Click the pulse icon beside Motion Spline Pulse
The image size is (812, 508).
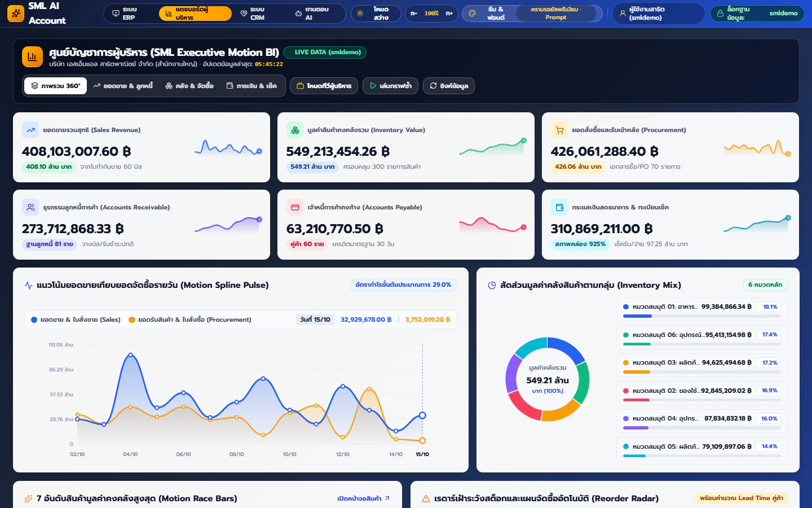pyautogui.click(x=28, y=285)
